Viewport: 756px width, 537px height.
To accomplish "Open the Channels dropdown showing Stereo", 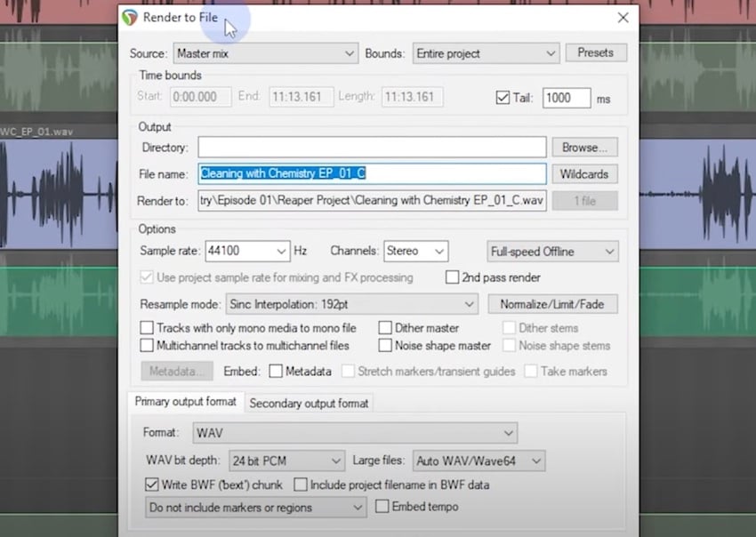I will [x=415, y=251].
